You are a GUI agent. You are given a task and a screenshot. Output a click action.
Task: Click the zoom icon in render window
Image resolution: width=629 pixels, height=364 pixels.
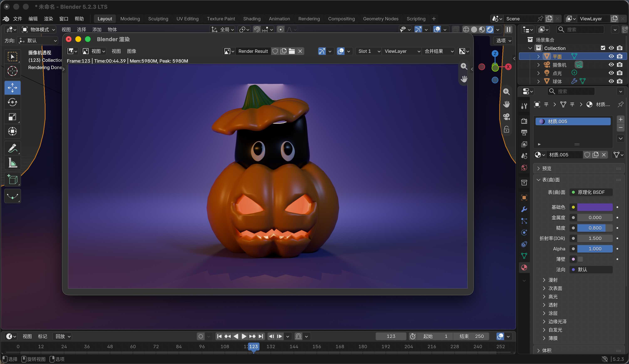pyautogui.click(x=464, y=66)
